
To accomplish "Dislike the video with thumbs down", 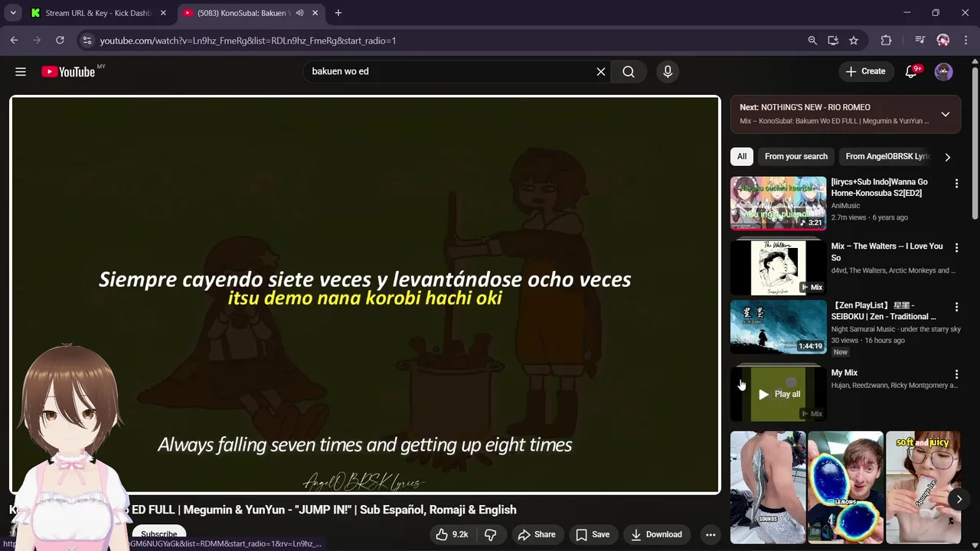I will [x=491, y=534].
